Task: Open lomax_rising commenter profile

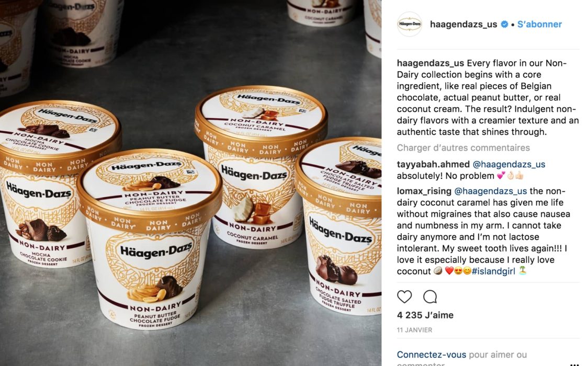Action: click(424, 191)
